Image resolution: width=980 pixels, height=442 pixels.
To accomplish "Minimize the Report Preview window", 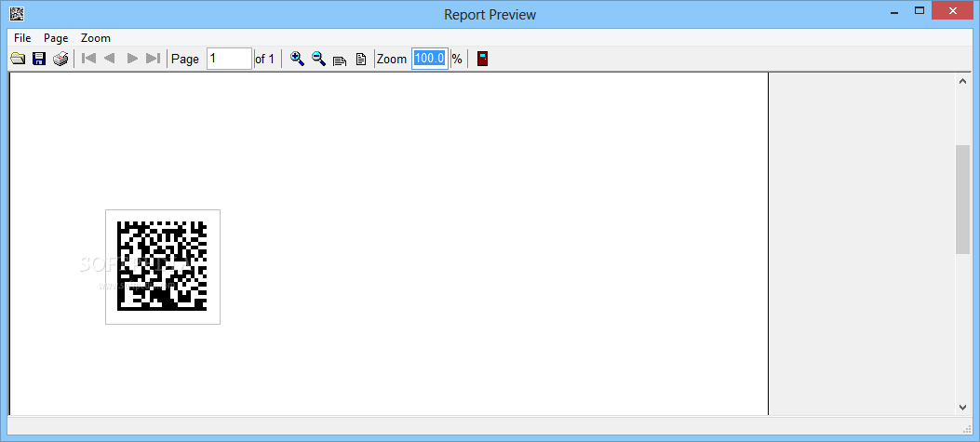I will coord(894,10).
